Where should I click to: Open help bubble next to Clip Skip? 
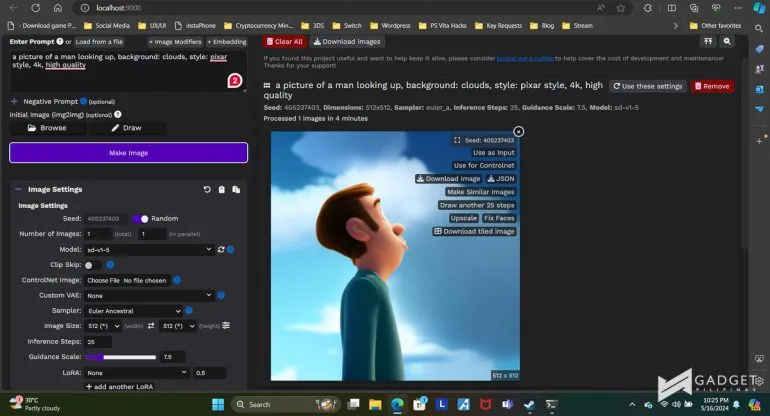click(110, 265)
